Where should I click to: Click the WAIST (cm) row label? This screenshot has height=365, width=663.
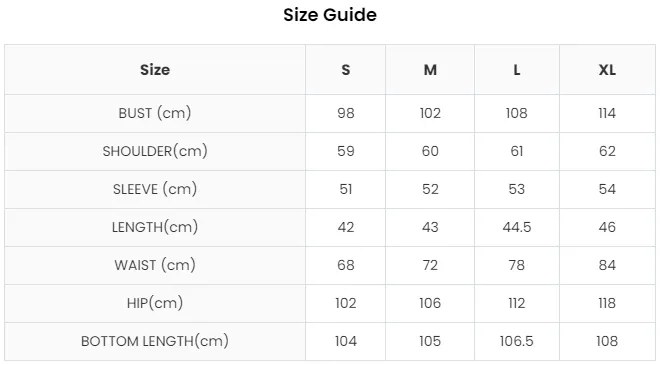pos(155,265)
